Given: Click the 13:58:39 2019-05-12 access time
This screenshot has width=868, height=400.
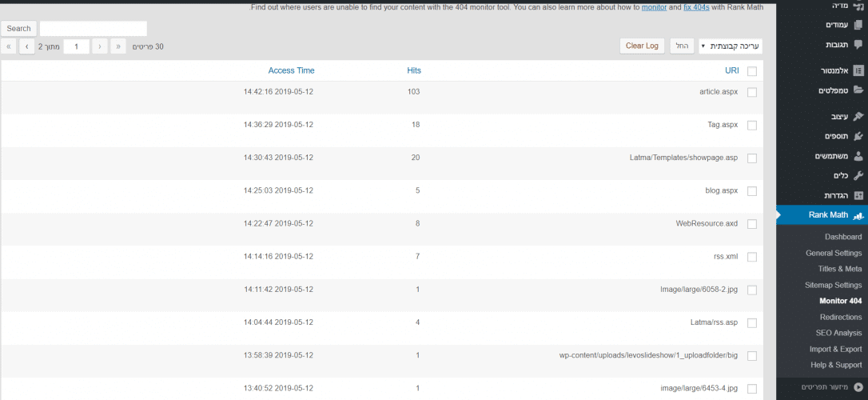Looking at the screenshot, I should click(x=278, y=355).
